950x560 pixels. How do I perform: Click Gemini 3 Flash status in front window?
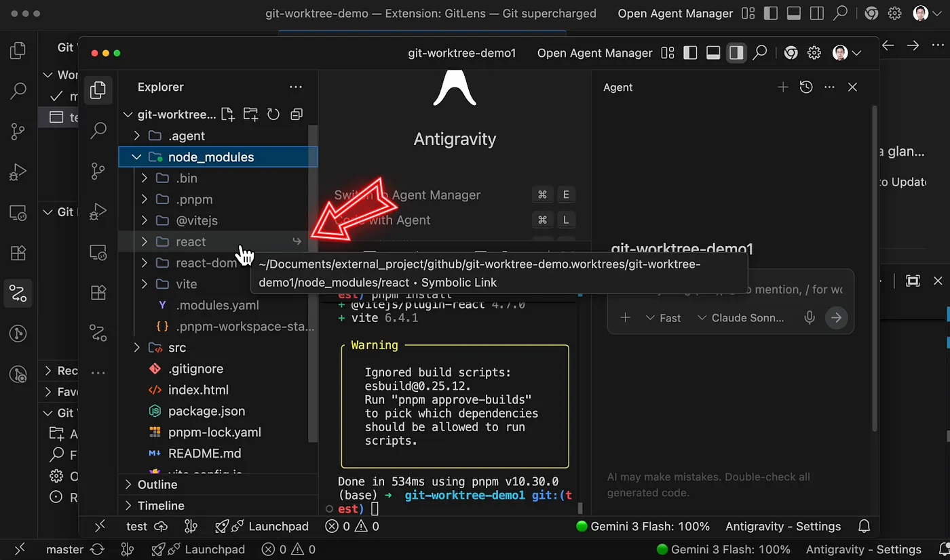pos(643,526)
